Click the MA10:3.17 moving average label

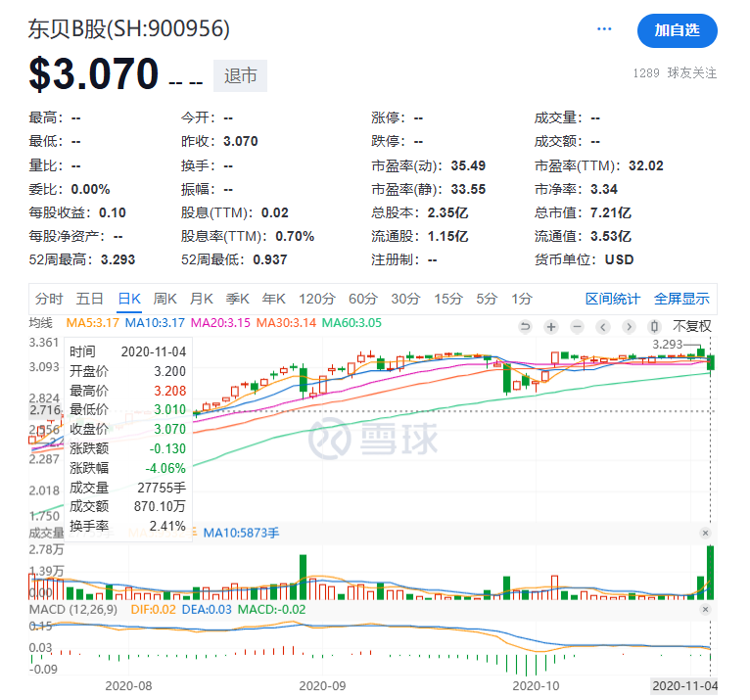(x=155, y=323)
